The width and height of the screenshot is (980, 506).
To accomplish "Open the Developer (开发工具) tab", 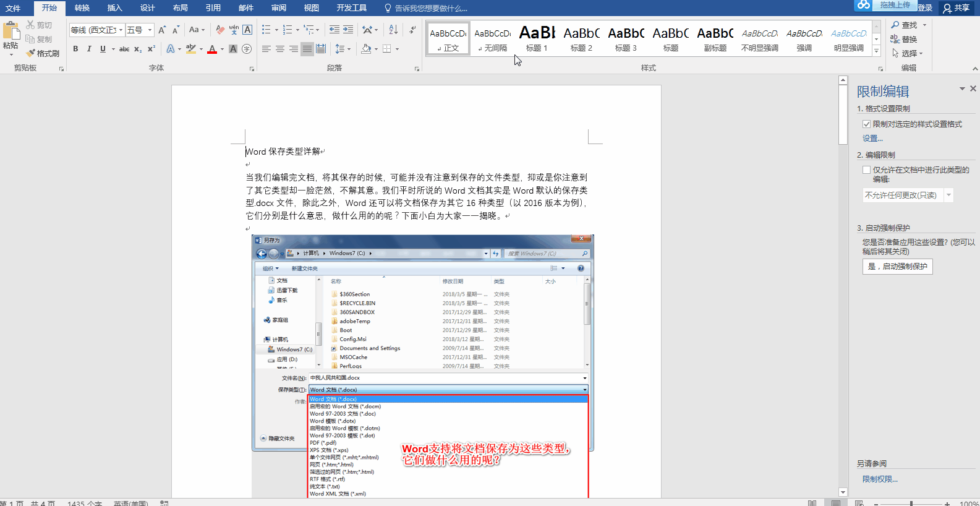I will tap(351, 8).
